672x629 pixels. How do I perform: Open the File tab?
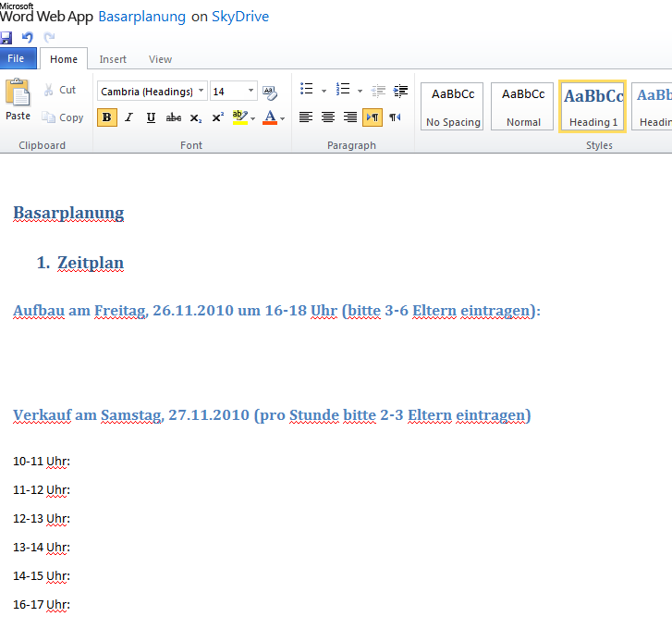click(x=18, y=59)
